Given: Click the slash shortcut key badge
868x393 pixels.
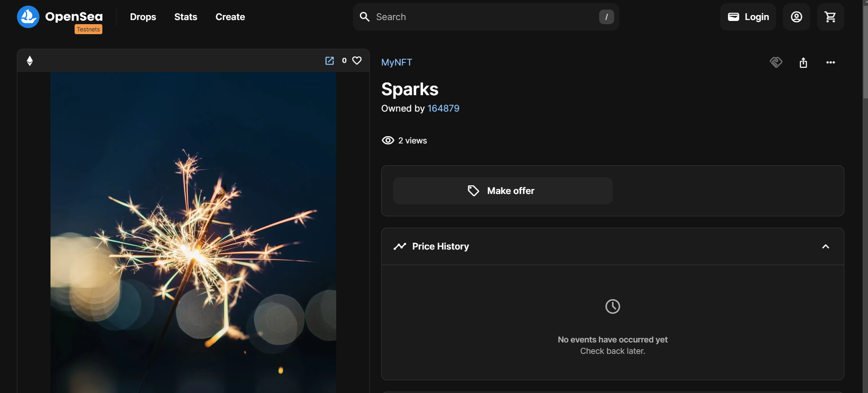Looking at the screenshot, I should point(606,17).
